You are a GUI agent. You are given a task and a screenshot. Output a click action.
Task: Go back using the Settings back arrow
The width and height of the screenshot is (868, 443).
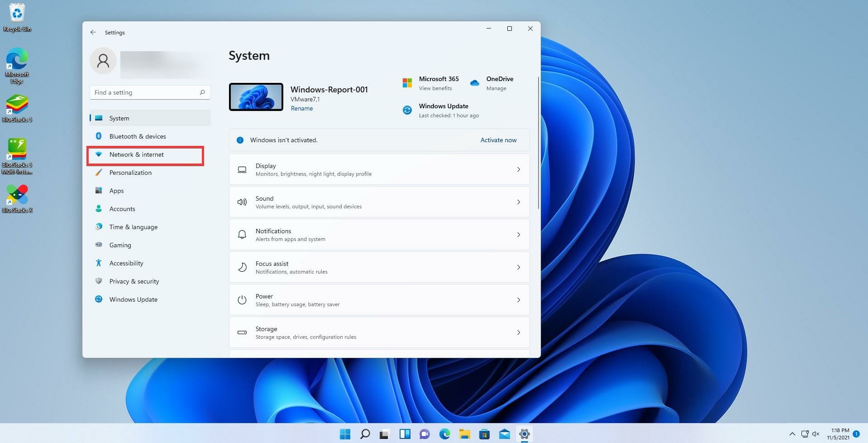tap(93, 32)
